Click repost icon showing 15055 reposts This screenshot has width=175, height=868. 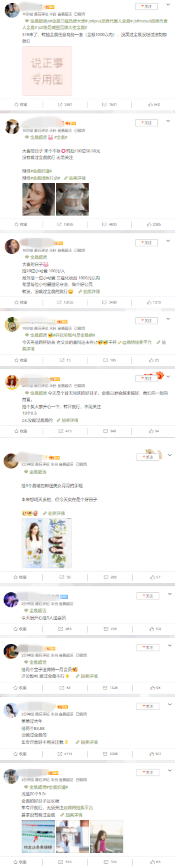65,302
